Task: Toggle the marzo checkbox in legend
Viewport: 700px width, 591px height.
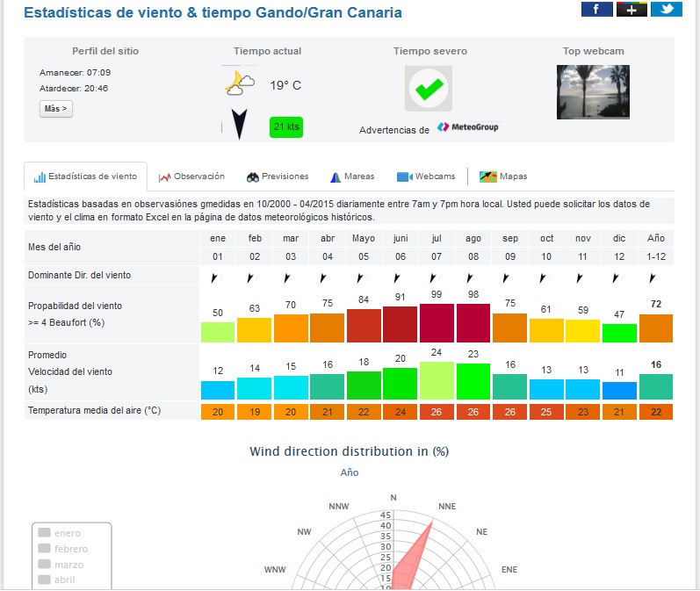Action: coord(44,564)
